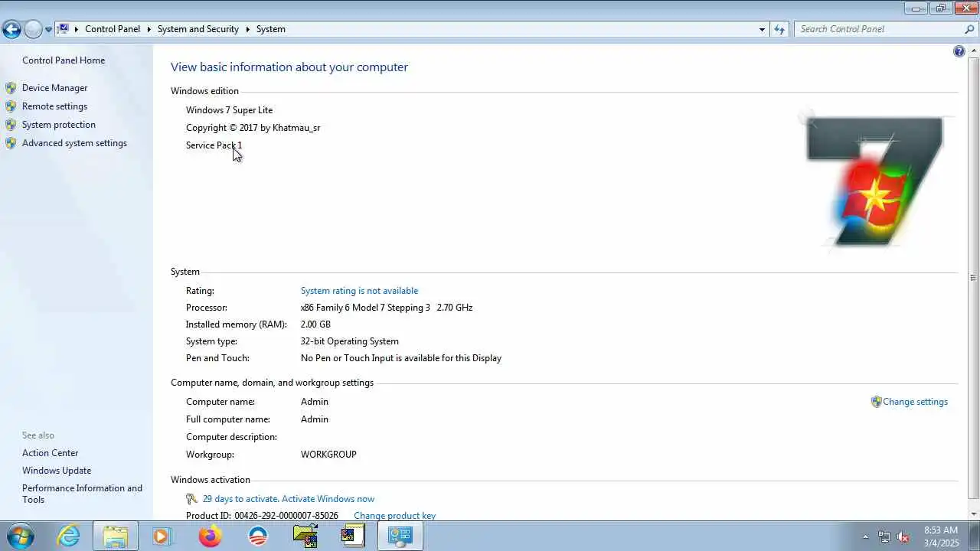Go to Control Panel Home
The height and width of the screenshot is (551, 980).
(x=64, y=60)
